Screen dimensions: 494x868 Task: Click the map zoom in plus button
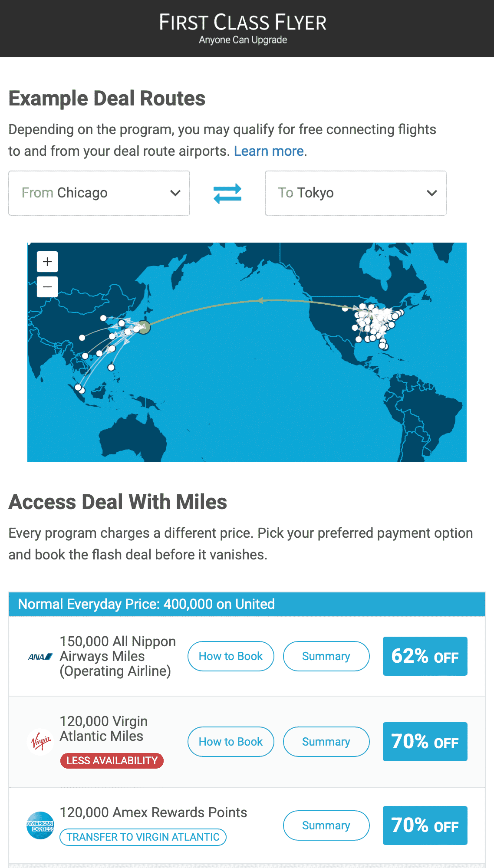47,262
